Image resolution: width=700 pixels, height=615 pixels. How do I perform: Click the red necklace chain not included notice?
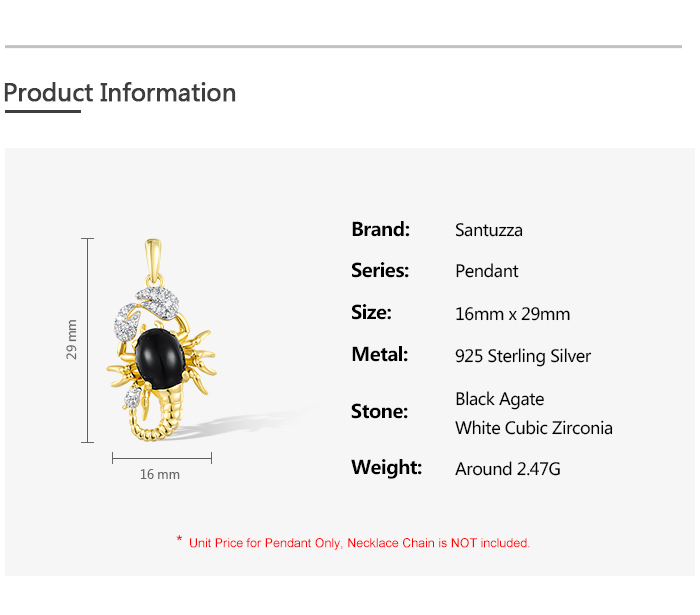point(353,543)
